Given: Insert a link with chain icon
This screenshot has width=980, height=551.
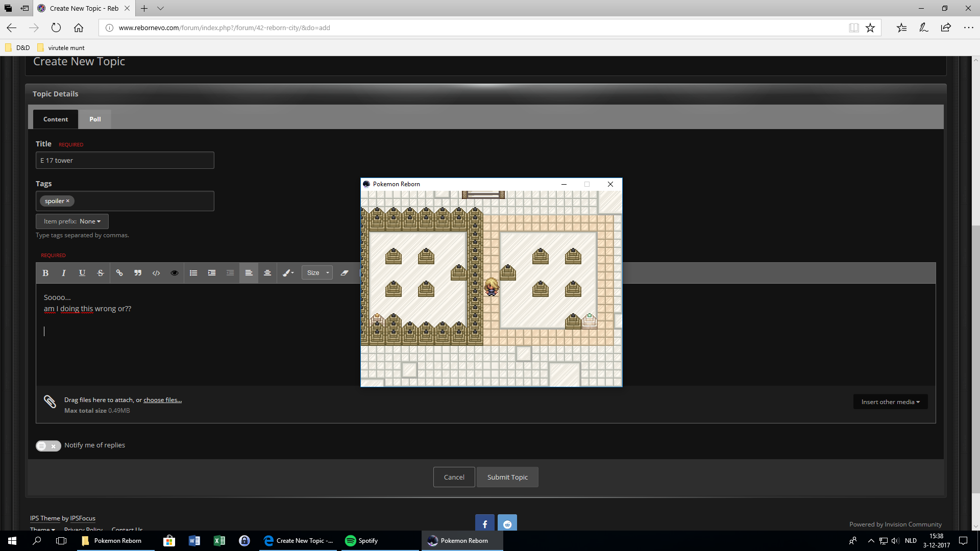Looking at the screenshot, I should 119,273.
